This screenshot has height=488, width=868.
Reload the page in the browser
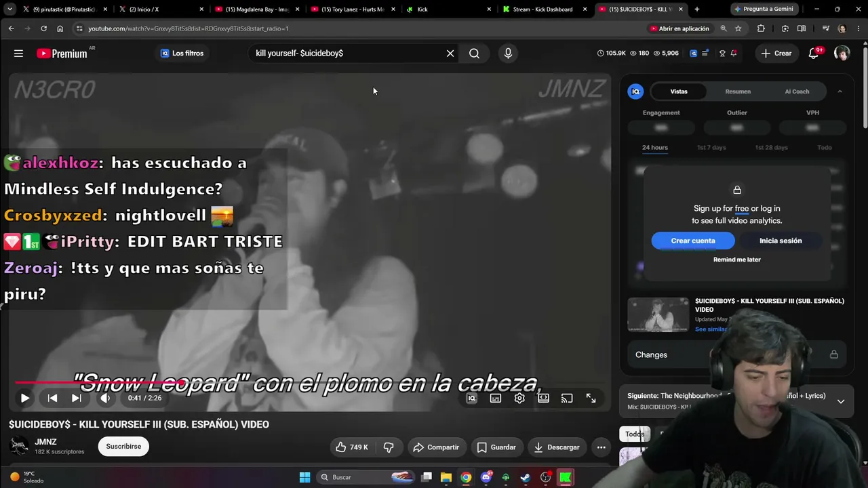coord(43,28)
